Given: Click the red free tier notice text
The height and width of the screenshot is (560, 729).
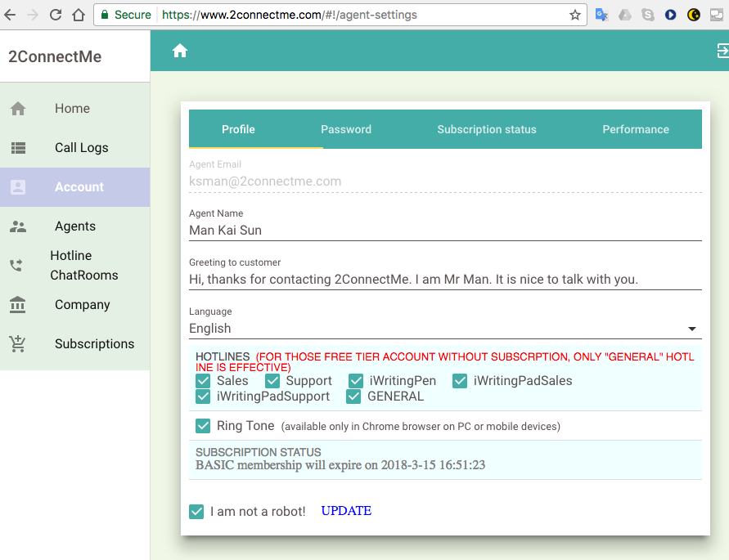Looking at the screenshot, I should click(445, 362).
